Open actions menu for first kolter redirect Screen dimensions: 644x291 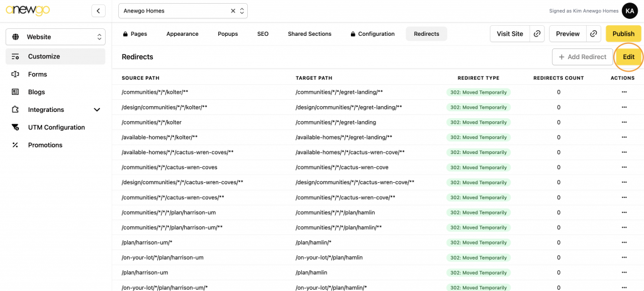tap(624, 92)
